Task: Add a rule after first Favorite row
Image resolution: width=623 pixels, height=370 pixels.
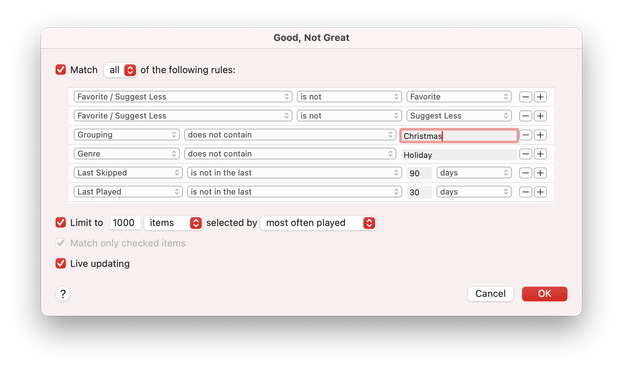Action: click(x=540, y=97)
